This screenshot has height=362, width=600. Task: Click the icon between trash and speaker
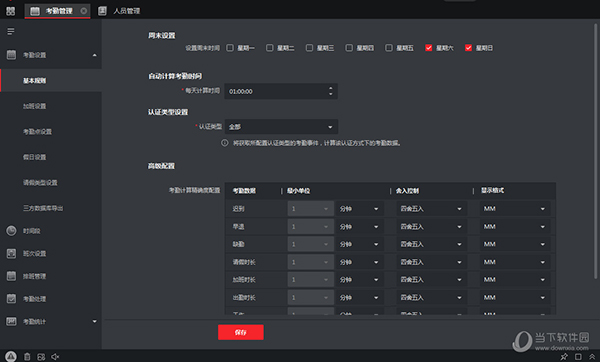click(x=41, y=357)
